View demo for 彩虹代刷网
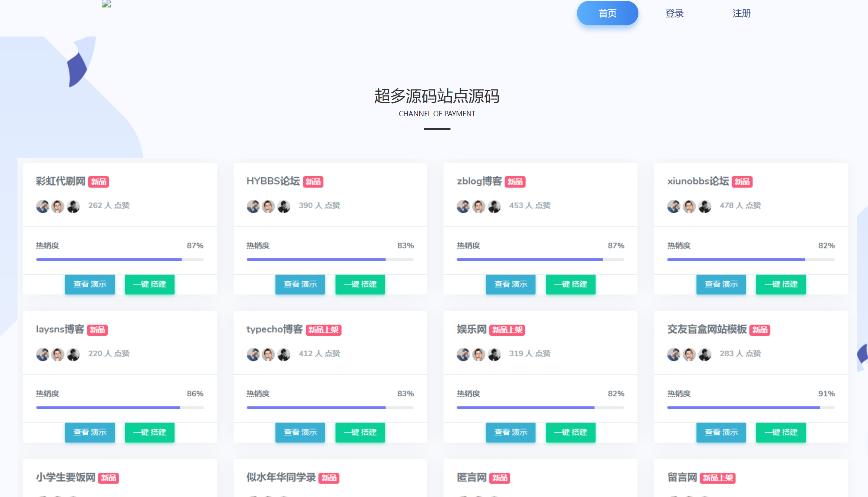The width and height of the screenshot is (868, 497). pyautogui.click(x=90, y=284)
